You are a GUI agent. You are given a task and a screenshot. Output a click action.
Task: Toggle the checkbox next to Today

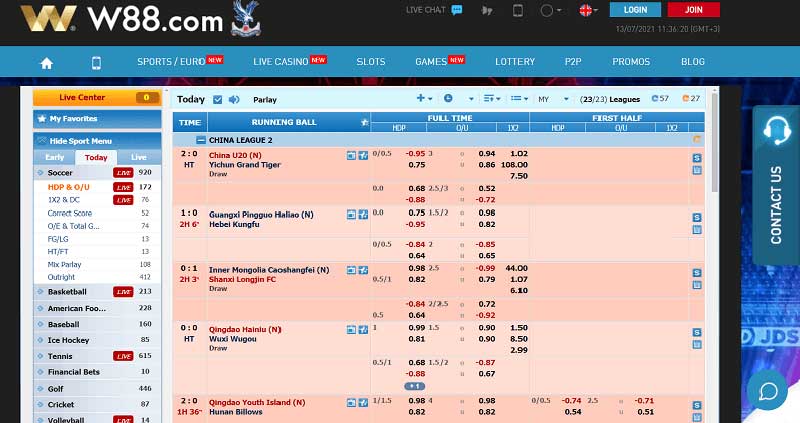coord(217,99)
